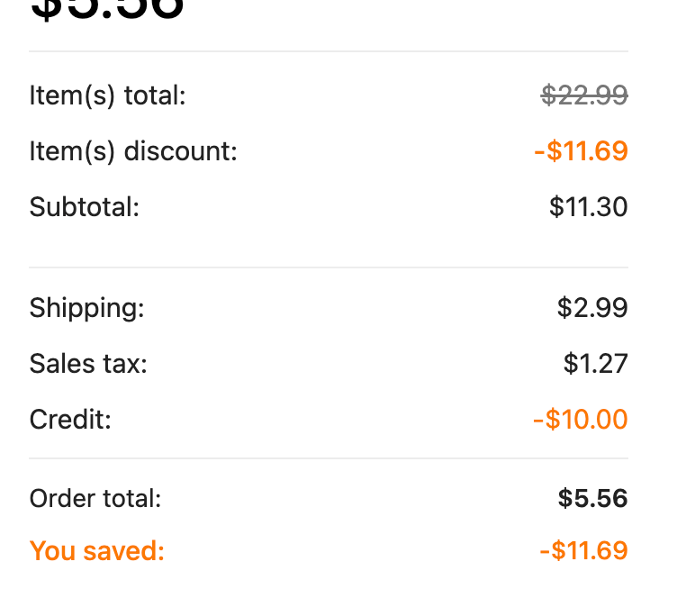Click the "Subtotal:" label
The height and width of the screenshot is (616, 677).
(85, 207)
